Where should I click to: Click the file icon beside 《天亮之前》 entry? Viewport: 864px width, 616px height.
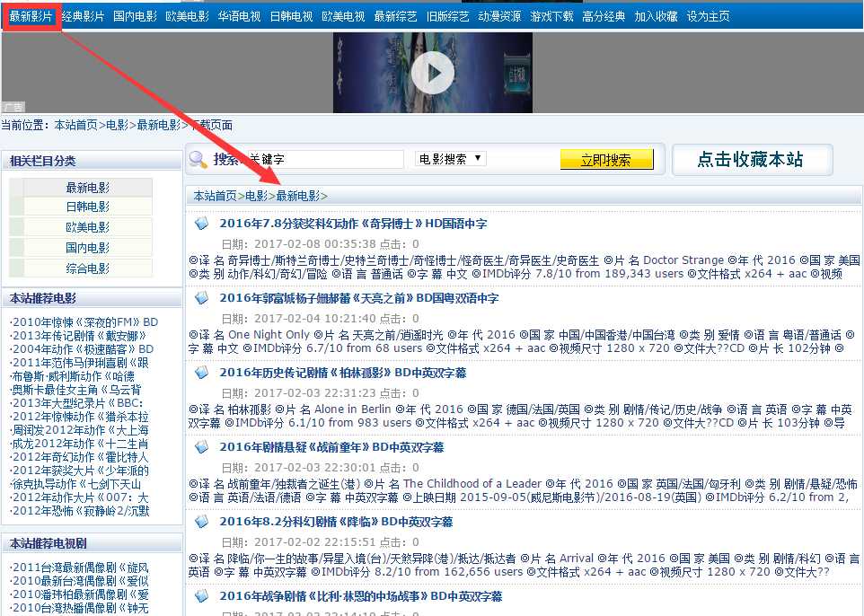click(202, 298)
